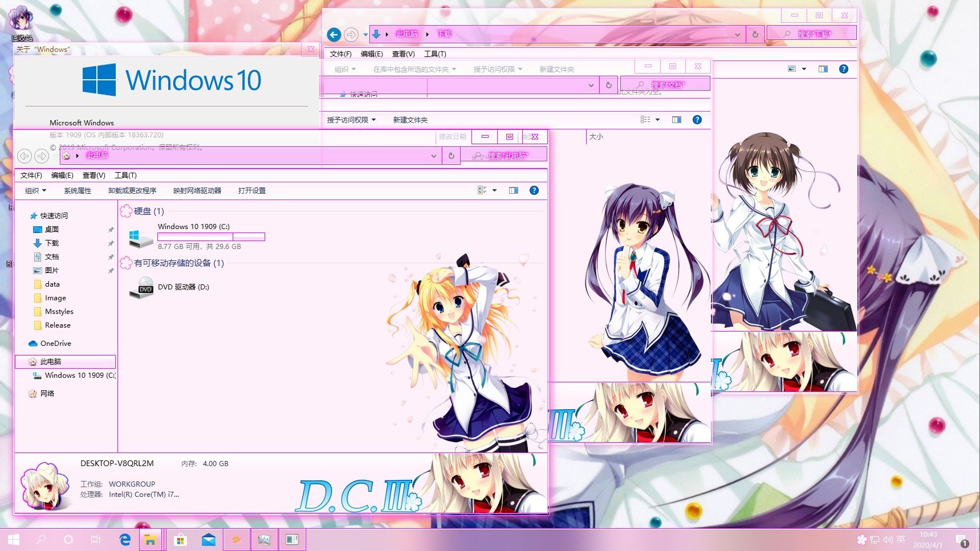
Task: Expand address bar dropdown in 下载 window
Action: 737,34
